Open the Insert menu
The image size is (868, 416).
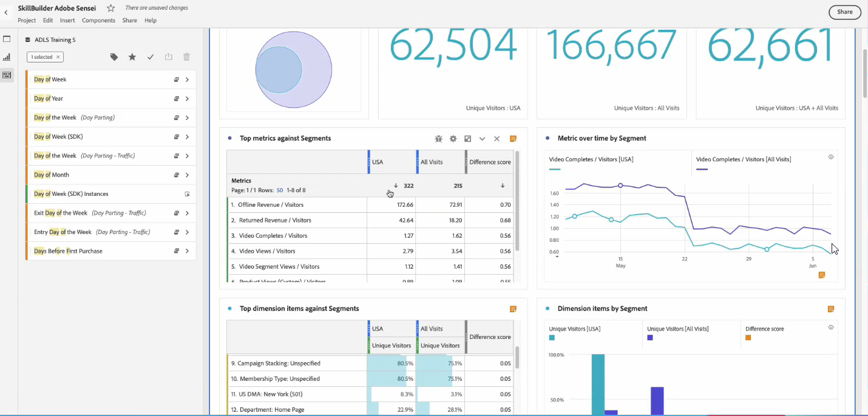coord(67,20)
